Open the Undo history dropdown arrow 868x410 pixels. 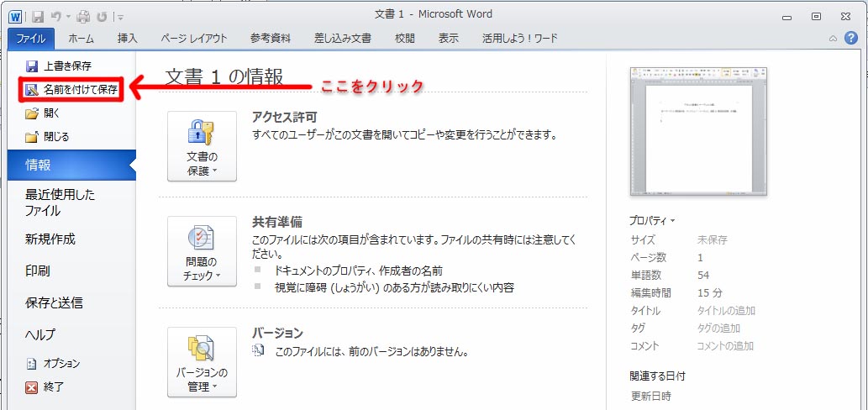click(x=68, y=18)
